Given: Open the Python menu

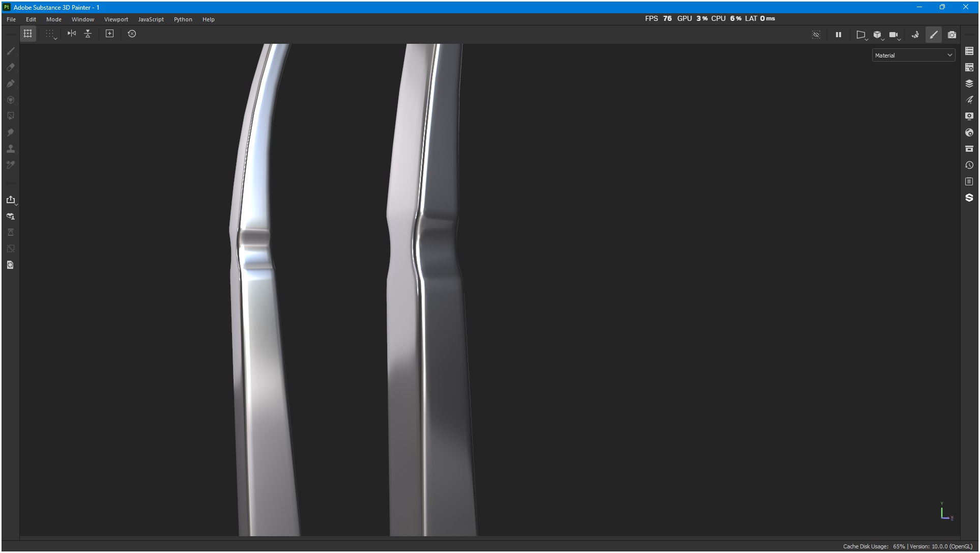Looking at the screenshot, I should [x=183, y=19].
